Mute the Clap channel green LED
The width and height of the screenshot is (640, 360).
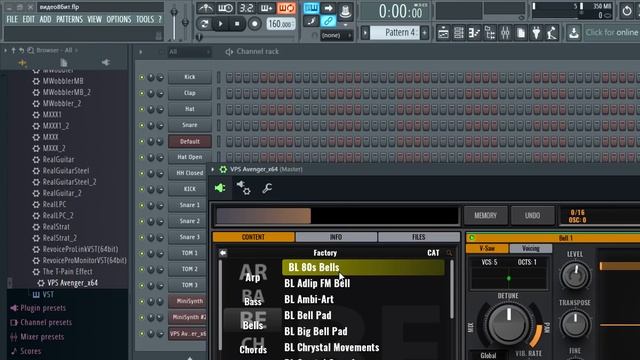pyautogui.click(x=142, y=93)
